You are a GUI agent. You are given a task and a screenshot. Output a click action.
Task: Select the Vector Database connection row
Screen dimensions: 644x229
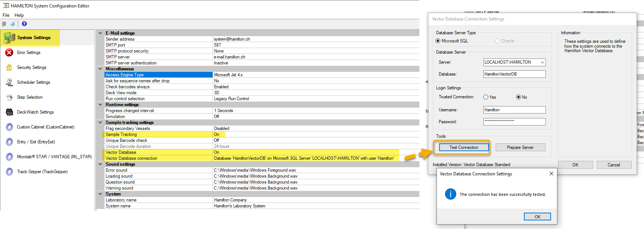coord(262,158)
